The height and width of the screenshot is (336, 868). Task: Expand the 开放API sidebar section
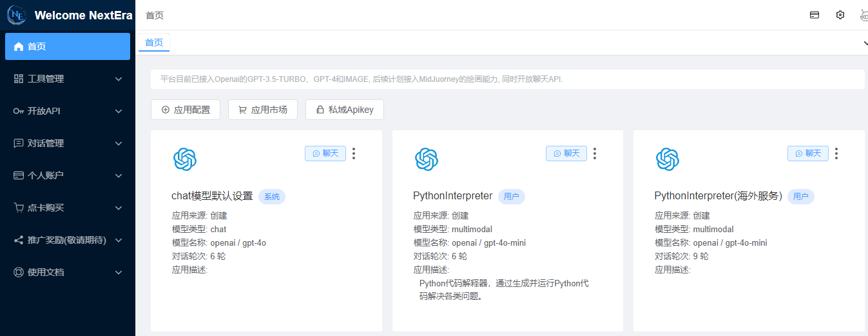click(x=68, y=111)
